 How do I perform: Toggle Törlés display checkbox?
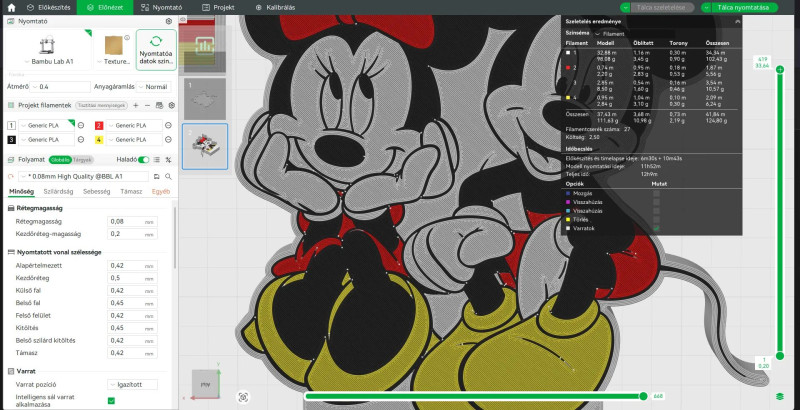click(x=656, y=219)
